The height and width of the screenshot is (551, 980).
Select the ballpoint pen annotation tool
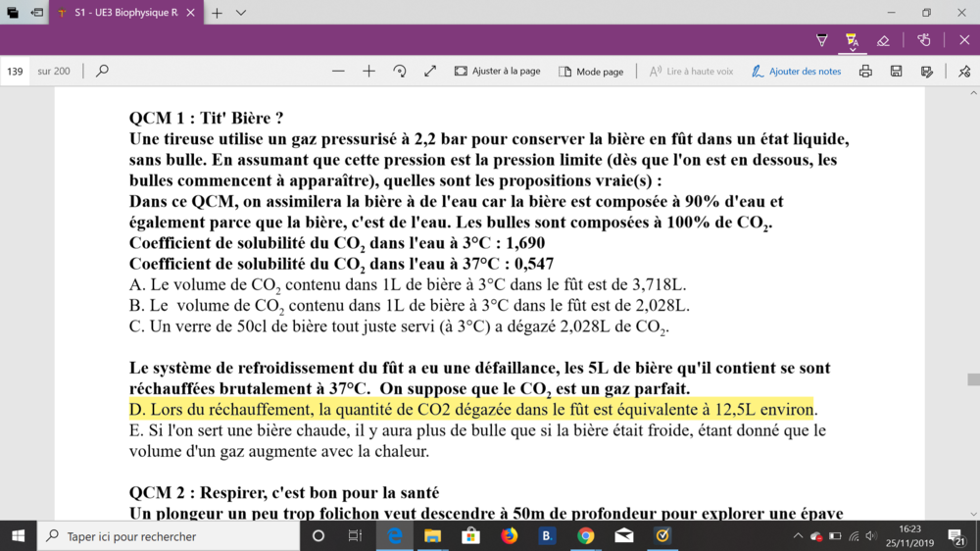[x=821, y=40]
